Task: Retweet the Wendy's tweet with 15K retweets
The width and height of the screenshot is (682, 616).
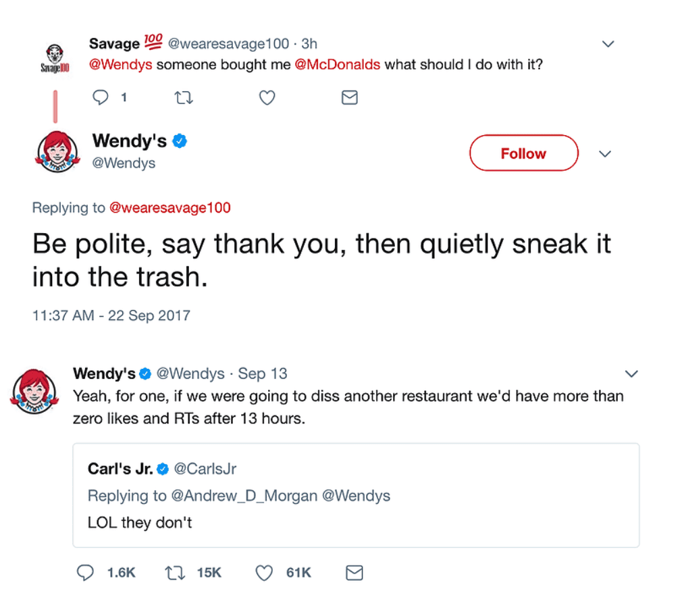Action: pyautogui.click(x=175, y=573)
